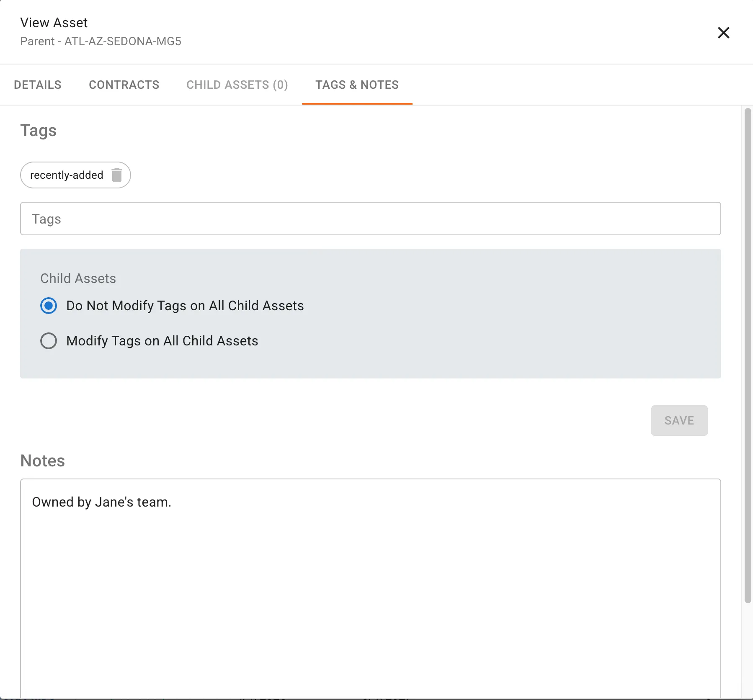The width and height of the screenshot is (753, 700).
Task: Open the Contracts tab
Action: (x=124, y=85)
